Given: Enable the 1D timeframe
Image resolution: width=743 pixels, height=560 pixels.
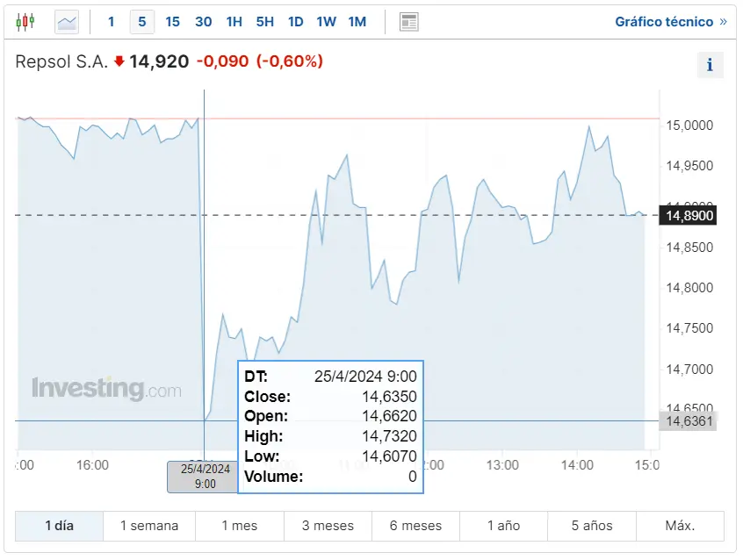Looking at the screenshot, I should pos(295,21).
